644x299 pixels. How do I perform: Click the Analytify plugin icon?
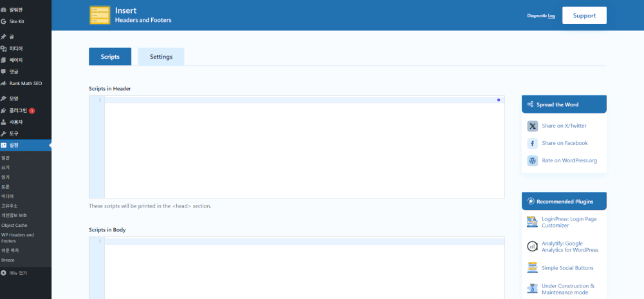pyautogui.click(x=532, y=246)
